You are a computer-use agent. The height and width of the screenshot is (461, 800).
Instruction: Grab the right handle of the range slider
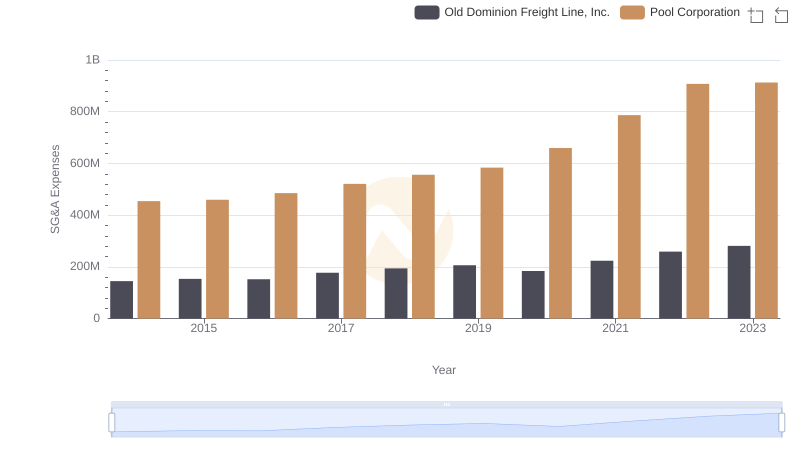tap(781, 423)
